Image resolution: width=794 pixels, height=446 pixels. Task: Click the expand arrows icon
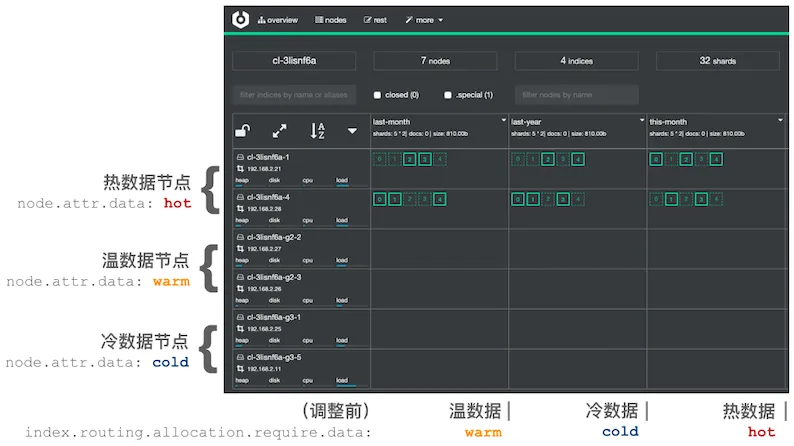point(279,131)
